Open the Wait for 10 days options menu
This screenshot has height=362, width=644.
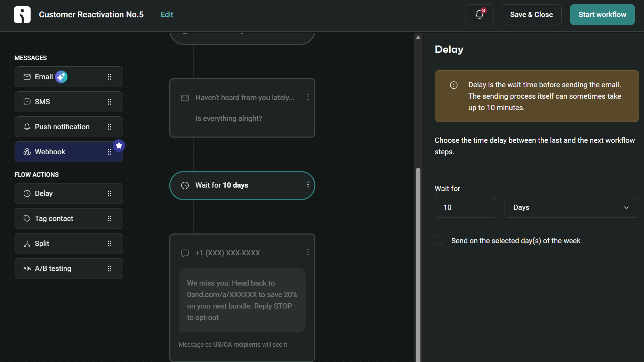coord(308,184)
